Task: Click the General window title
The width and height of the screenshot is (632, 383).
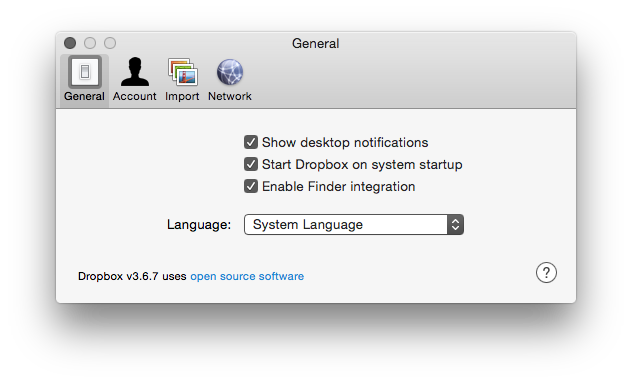Action: tap(316, 44)
